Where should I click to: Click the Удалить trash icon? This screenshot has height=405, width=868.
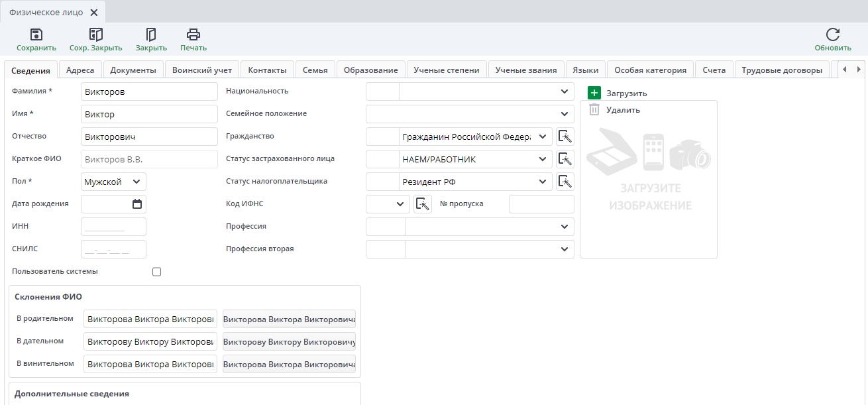[594, 110]
